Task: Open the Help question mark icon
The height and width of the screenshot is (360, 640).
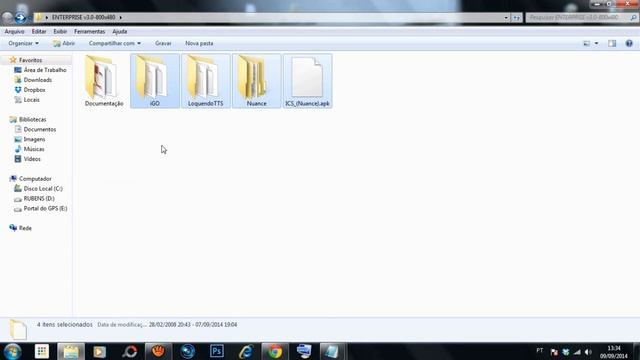Action: pyautogui.click(x=629, y=43)
